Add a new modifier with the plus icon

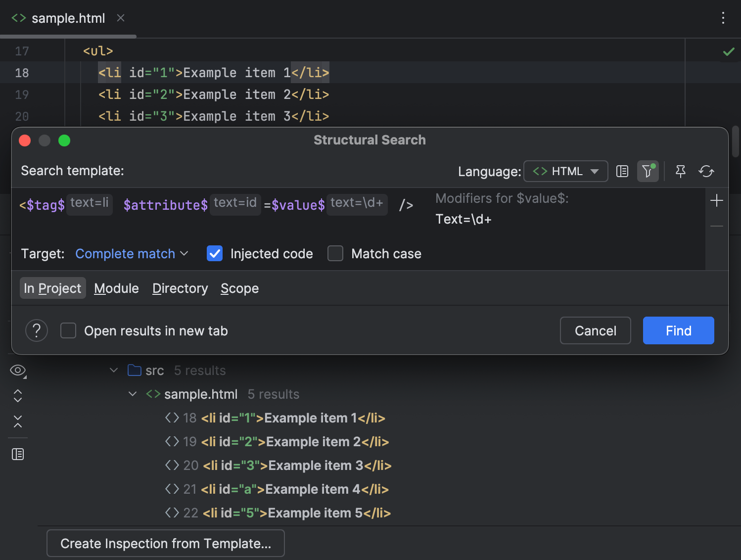coord(716,201)
